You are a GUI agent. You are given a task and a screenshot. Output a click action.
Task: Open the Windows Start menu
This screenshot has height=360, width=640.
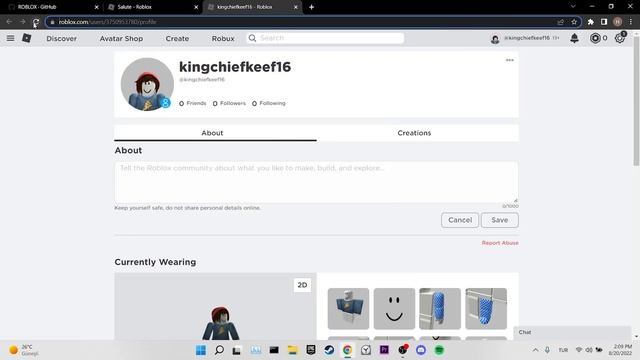(x=201, y=350)
